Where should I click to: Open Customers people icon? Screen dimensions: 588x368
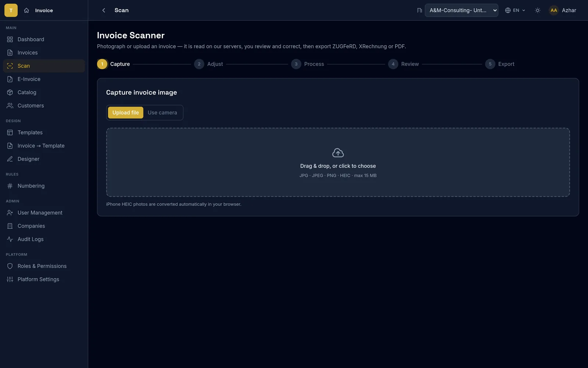click(10, 106)
